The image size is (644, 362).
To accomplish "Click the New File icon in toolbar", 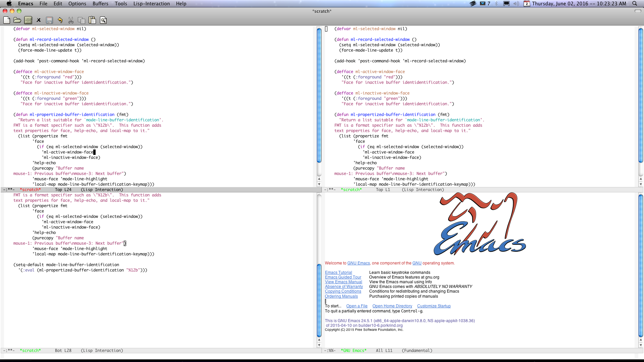I will click(x=7, y=20).
